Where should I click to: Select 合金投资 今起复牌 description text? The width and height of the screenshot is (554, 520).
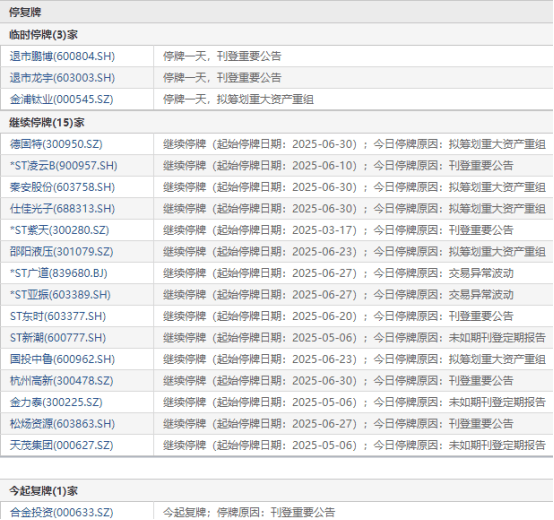(249, 513)
